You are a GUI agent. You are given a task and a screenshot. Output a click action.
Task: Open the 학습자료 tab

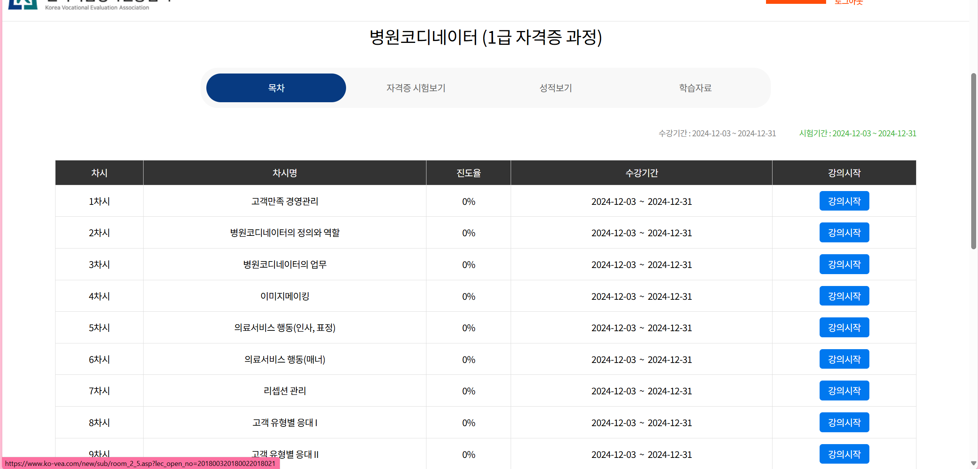click(695, 88)
